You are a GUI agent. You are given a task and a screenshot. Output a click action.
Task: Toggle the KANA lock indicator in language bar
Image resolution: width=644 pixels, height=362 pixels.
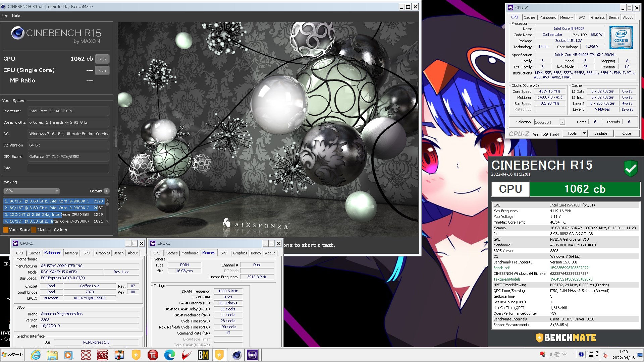[590, 356]
